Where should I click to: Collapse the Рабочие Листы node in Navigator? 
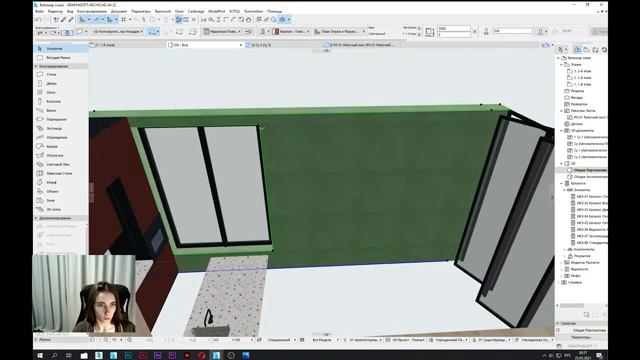(x=562, y=111)
